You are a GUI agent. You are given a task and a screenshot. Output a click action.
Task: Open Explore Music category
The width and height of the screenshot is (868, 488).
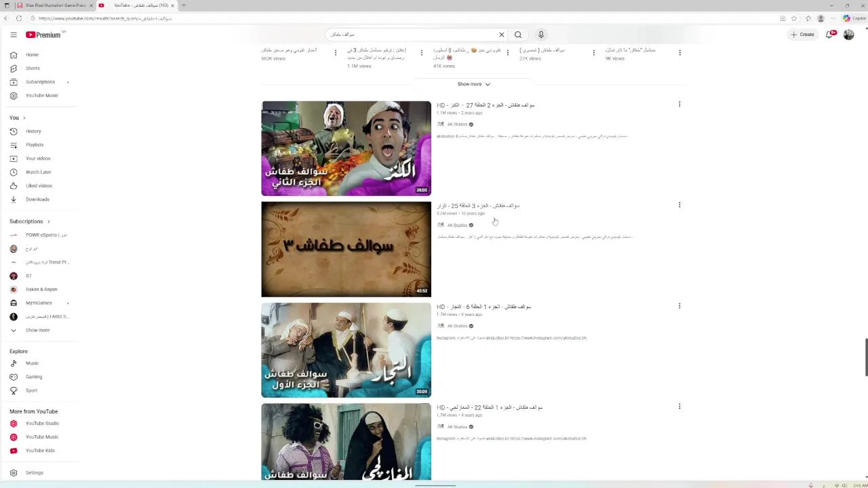click(32, 363)
